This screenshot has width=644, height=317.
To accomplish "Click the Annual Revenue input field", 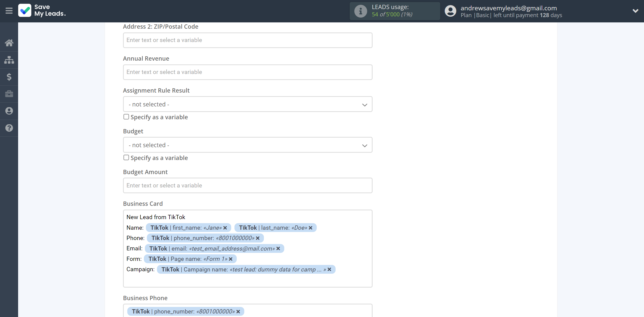I will [248, 72].
